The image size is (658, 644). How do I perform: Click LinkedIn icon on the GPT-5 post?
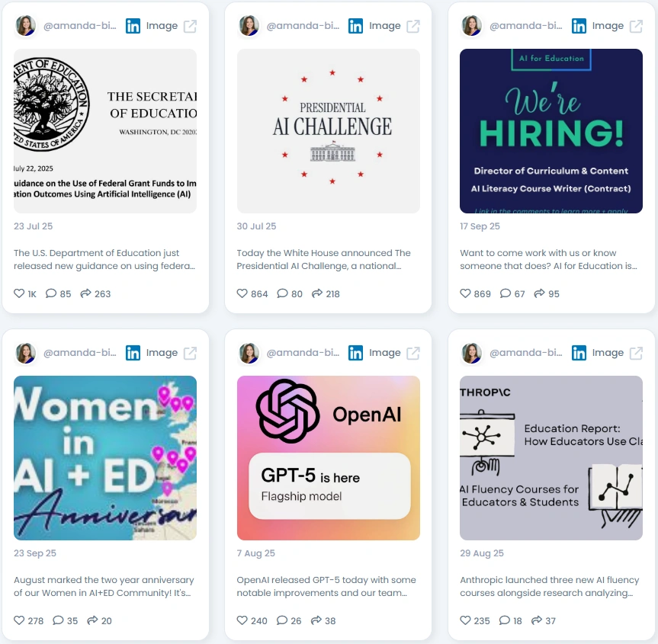point(355,354)
